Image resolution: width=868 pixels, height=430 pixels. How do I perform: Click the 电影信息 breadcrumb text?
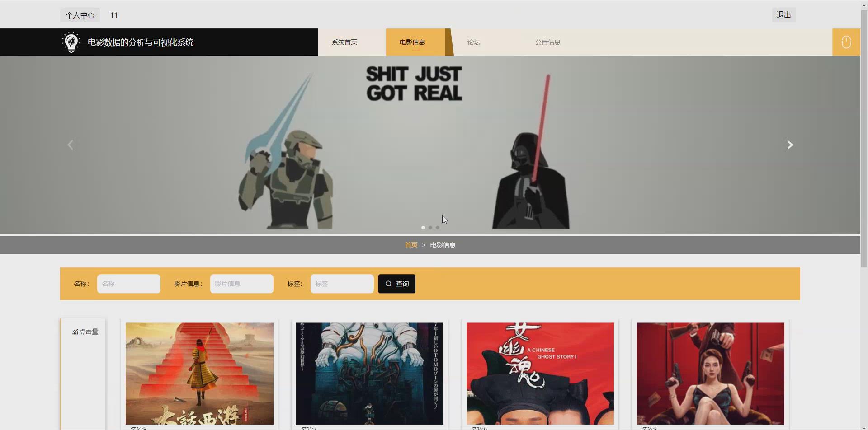point(443,245)
